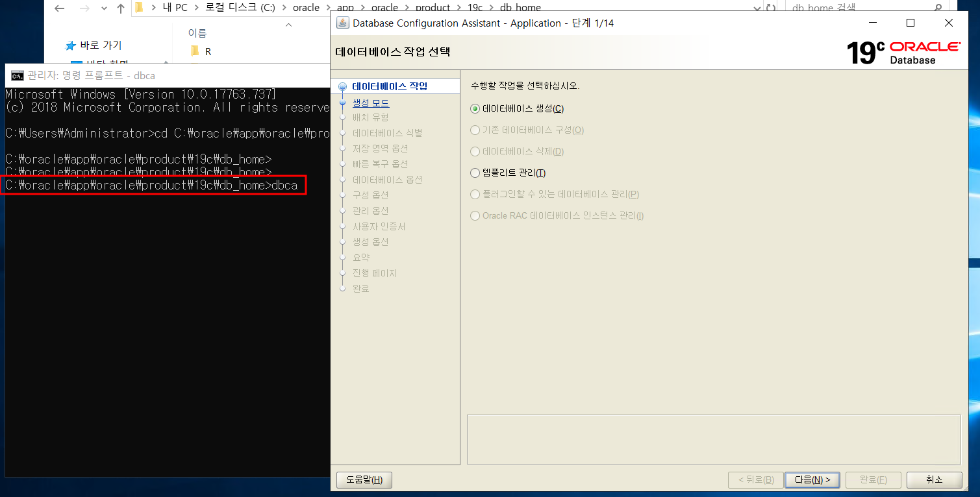Click the command prompt window icon

(18, 75)
